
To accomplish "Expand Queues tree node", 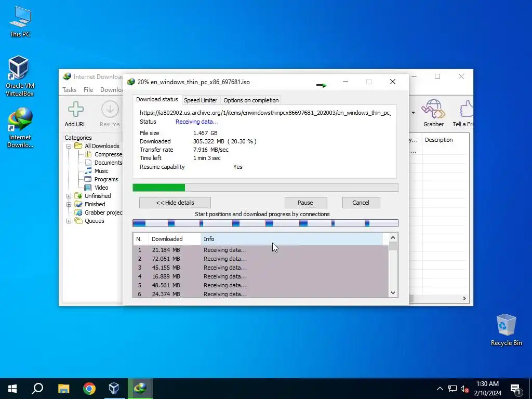I will pyautogui.click(x=69, y=221).
